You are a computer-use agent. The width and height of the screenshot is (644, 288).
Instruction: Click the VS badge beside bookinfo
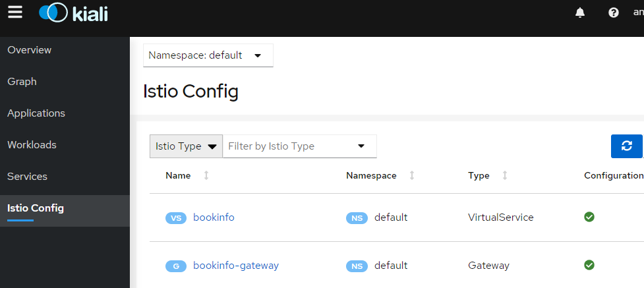tap(176, 218)
